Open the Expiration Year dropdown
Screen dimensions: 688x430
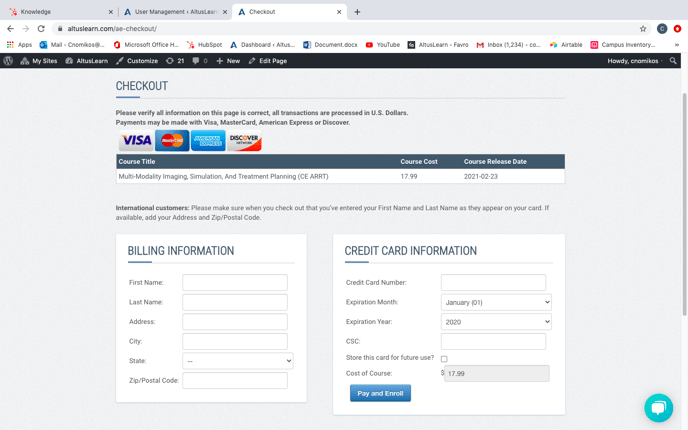[496, 322]
